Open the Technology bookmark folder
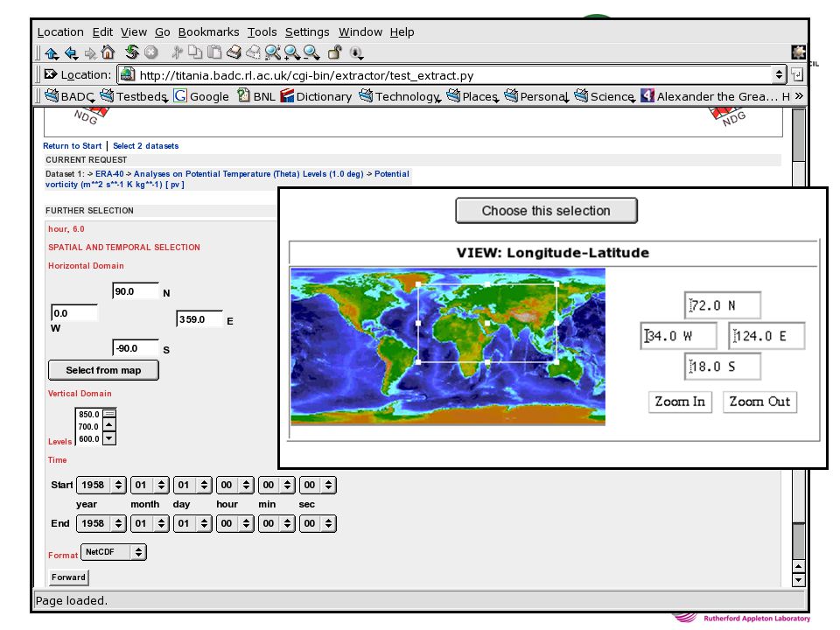Screen dimensions: 840x630 400,96
